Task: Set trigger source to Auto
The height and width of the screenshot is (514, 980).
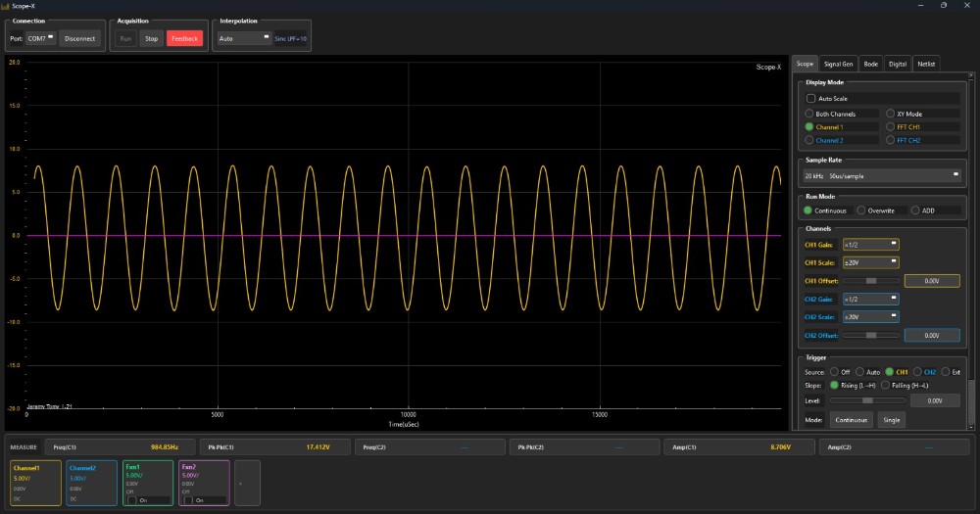Action: point(859,372)
